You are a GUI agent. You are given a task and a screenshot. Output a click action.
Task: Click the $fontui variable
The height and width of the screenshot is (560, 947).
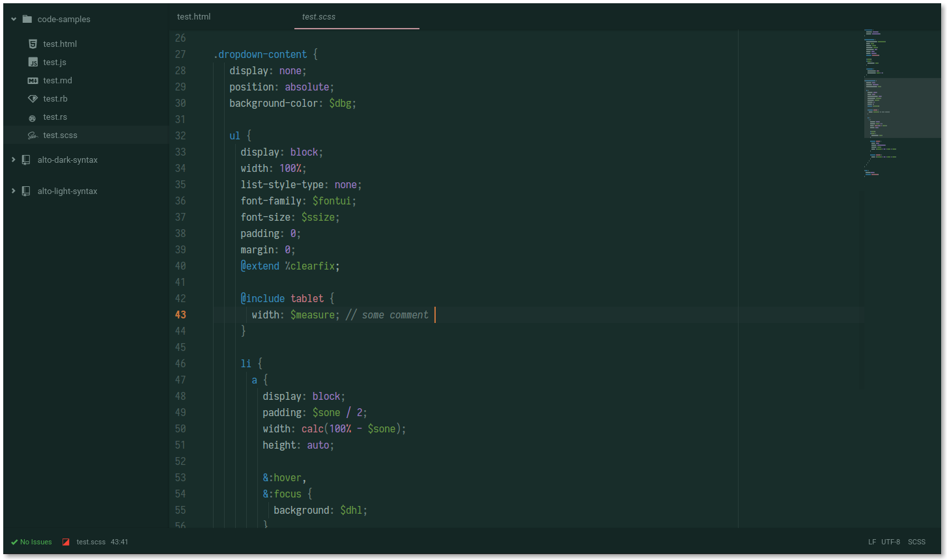pyautogui.click(x=332, y=201)
